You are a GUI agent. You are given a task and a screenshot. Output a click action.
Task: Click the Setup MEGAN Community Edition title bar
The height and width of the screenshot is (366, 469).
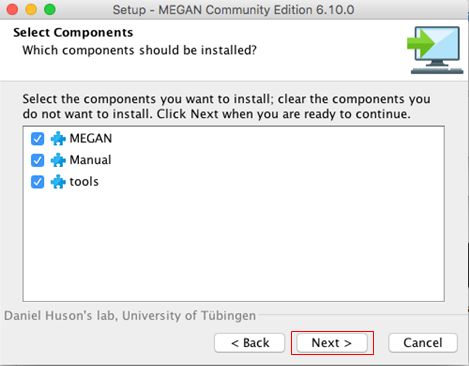pyautogui.click(x=233, y=10)
